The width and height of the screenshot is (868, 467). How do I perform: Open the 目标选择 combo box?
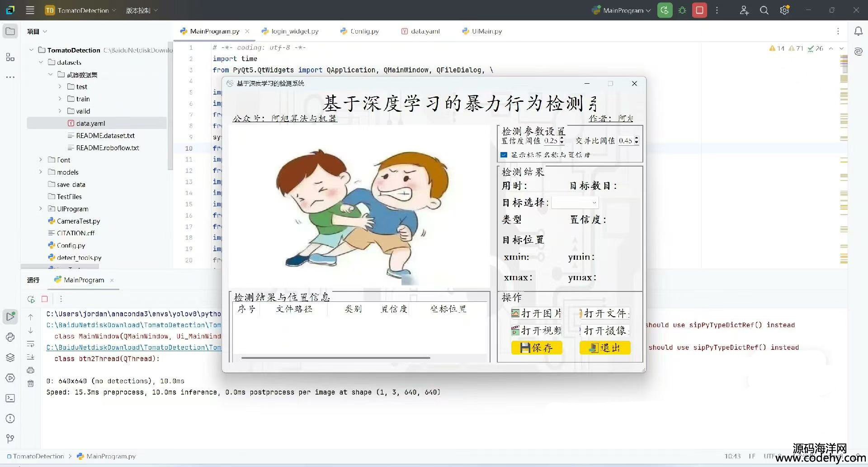(x=575, y=203)
